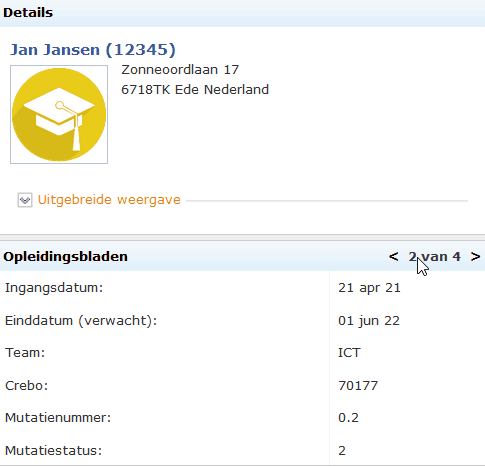Select the Einddatum (verwacht) label

[81, 321]
